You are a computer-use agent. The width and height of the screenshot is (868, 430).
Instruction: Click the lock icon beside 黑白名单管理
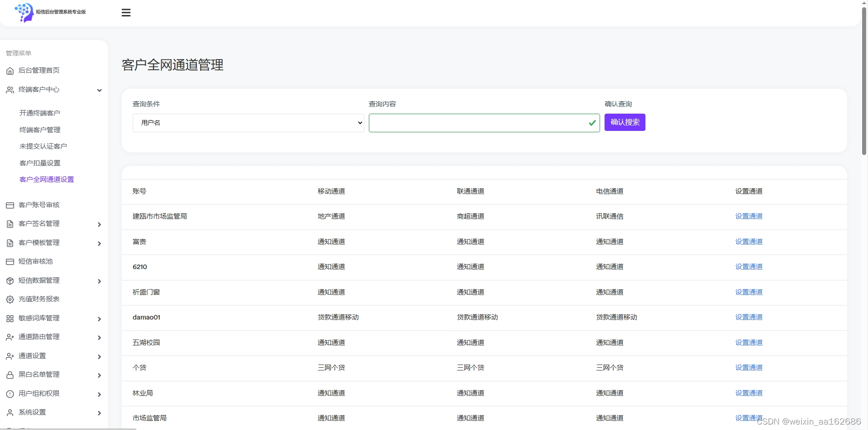tap(10, 375)
